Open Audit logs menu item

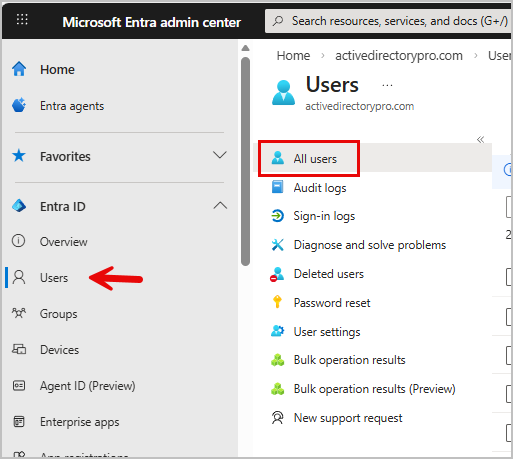[320, 188]
